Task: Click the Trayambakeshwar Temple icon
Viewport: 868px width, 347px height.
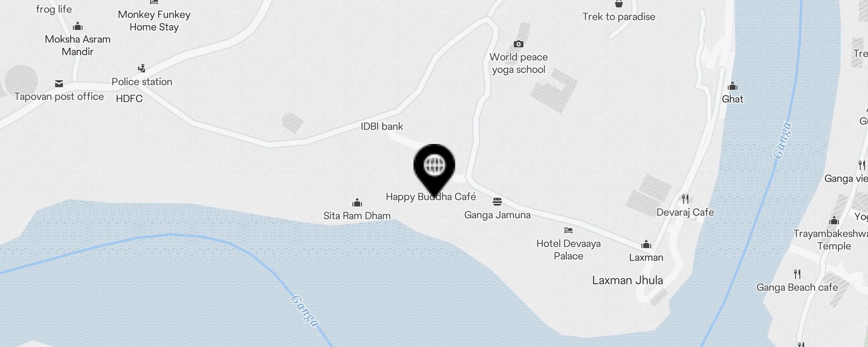Action: pos(834,220)
